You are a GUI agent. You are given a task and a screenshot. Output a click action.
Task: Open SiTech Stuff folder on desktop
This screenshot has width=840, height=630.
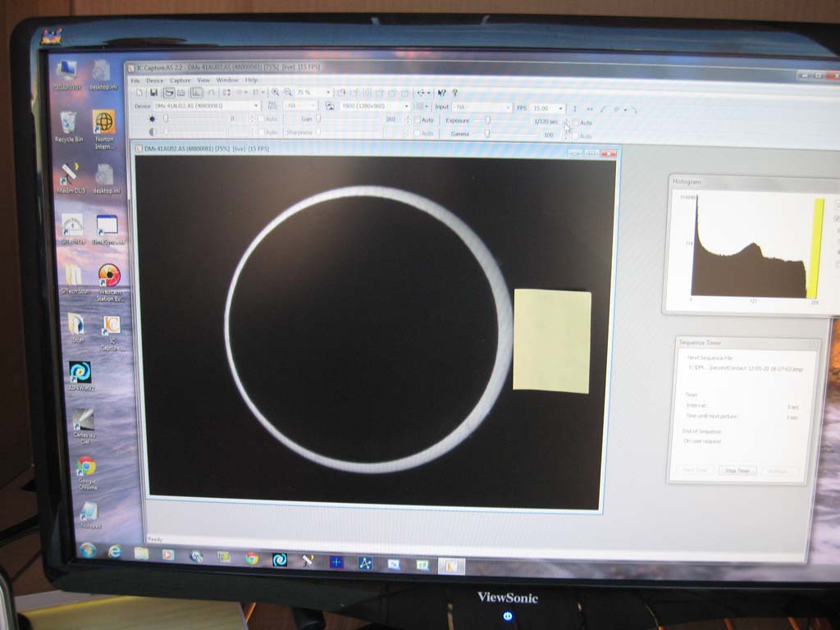[x=75, y=279]
